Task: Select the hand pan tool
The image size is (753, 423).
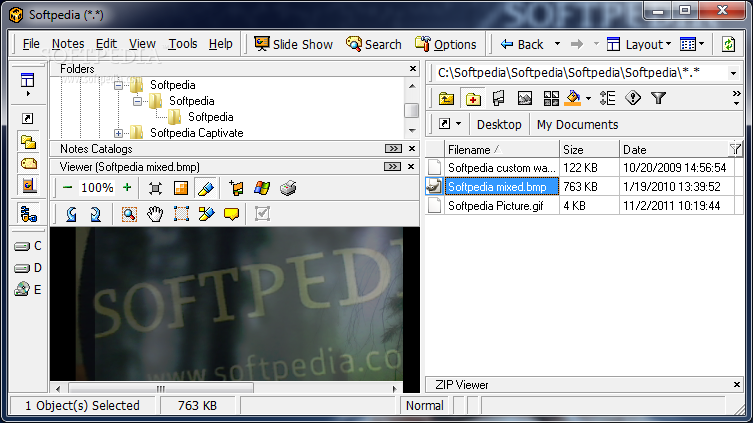Action: tap(155, 214)
